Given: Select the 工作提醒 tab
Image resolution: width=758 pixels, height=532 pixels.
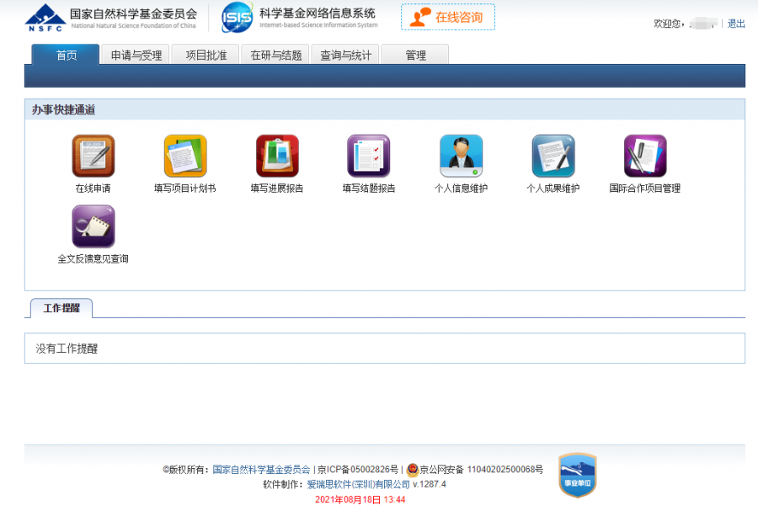Looking at the screenshot, I should point(61,309).
